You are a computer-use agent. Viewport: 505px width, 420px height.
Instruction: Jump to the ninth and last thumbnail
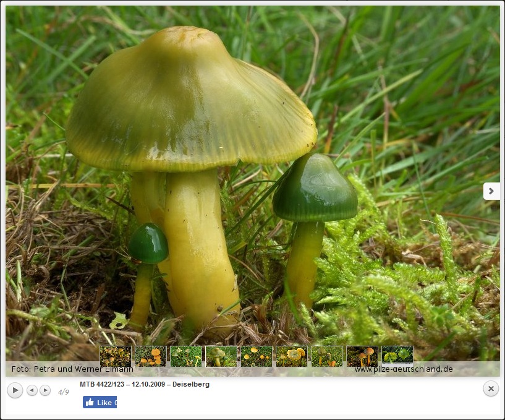pos(397,356)
